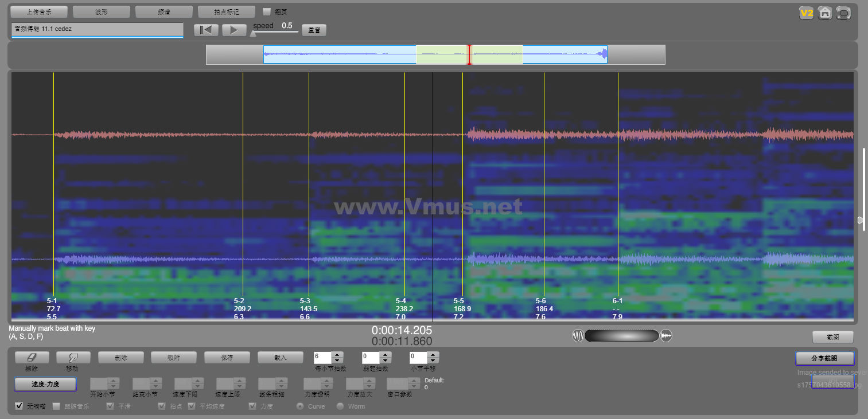Select the Curve radio button

(300, 406)
